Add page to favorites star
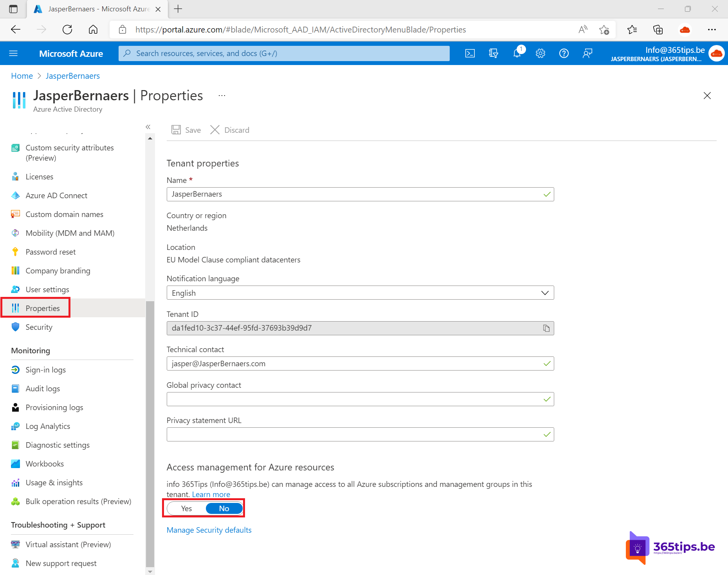Screen dimensions: 728x575 pyautogui.click(x=604, y=30)
